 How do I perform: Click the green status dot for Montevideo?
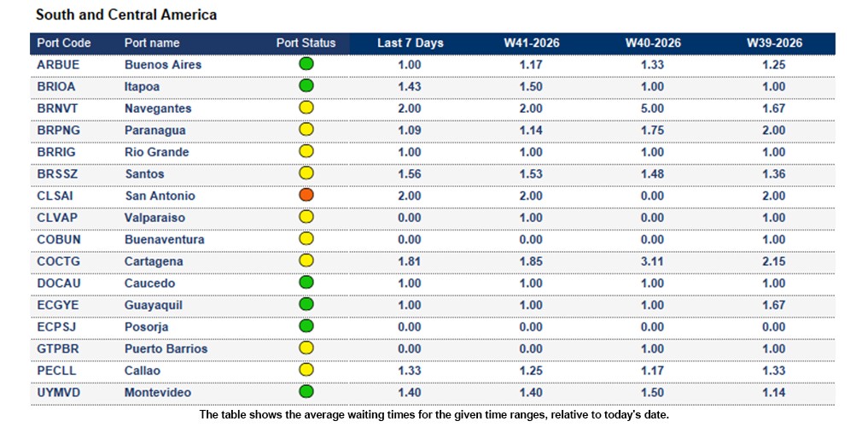click(306, 391)
